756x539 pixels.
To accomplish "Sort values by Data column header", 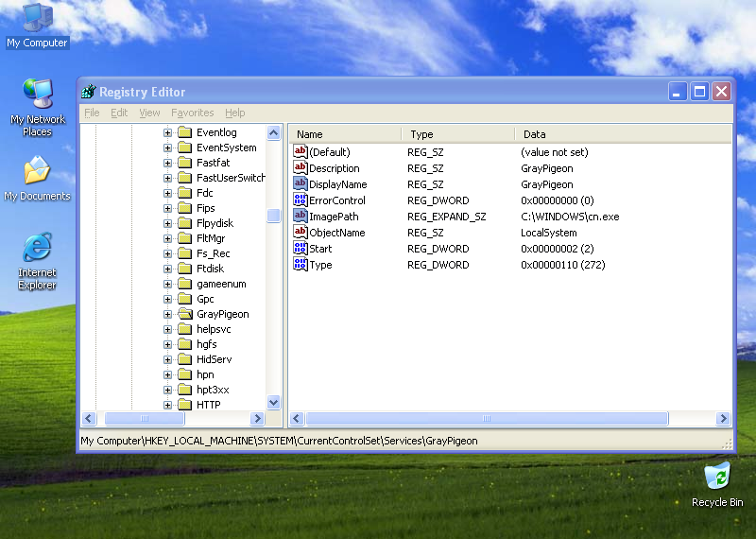I will (x=624, y=134).
